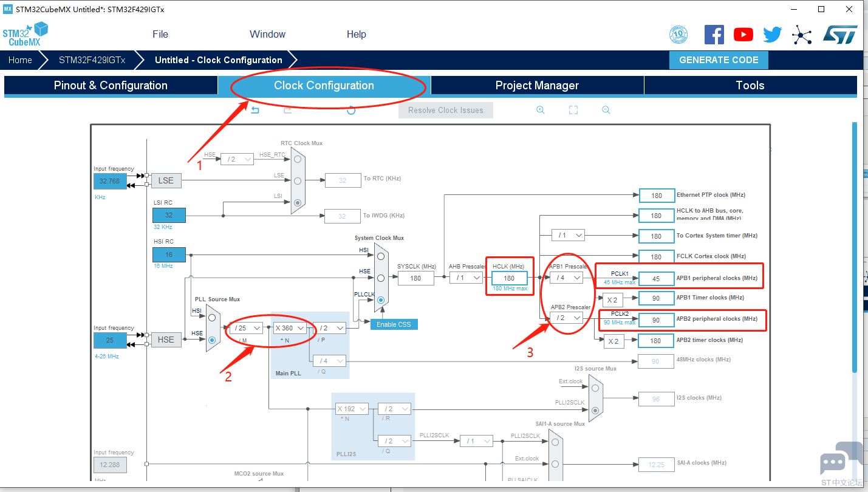Open the Window menu
The image size is (868, 492).
pos(267,34)
